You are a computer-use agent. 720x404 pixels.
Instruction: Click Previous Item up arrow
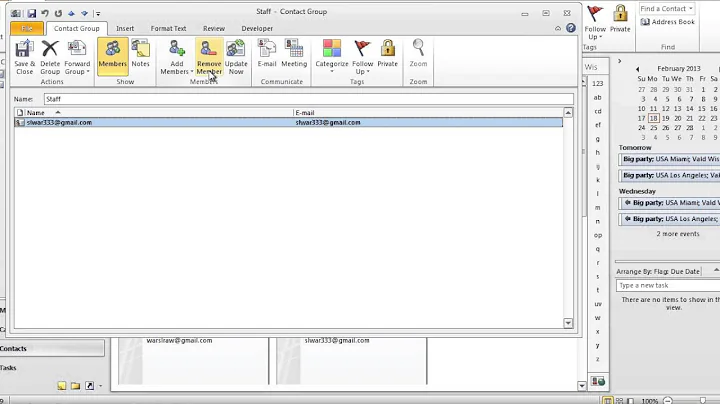coord(71,13)
